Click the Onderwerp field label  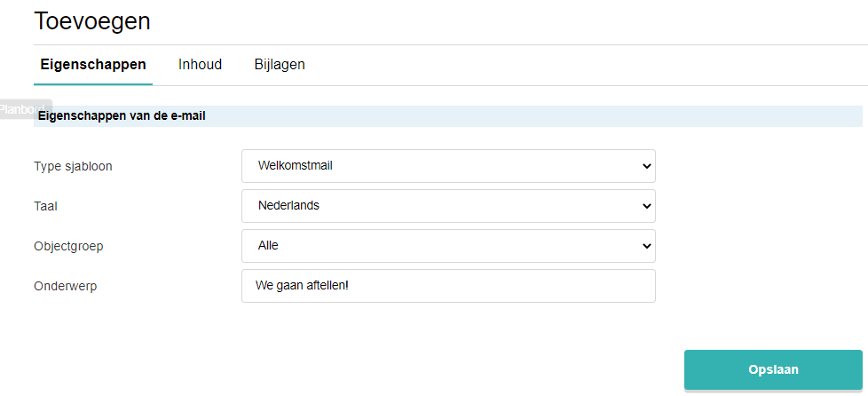point(66,286)
